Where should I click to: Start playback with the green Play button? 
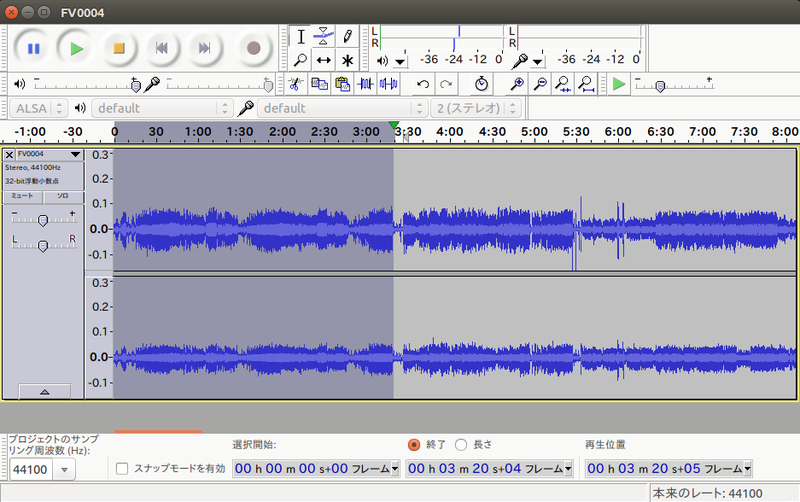(77, 48)
